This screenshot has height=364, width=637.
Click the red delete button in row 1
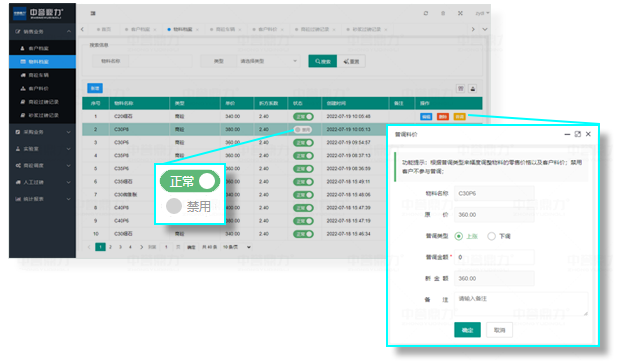(443, 117)
